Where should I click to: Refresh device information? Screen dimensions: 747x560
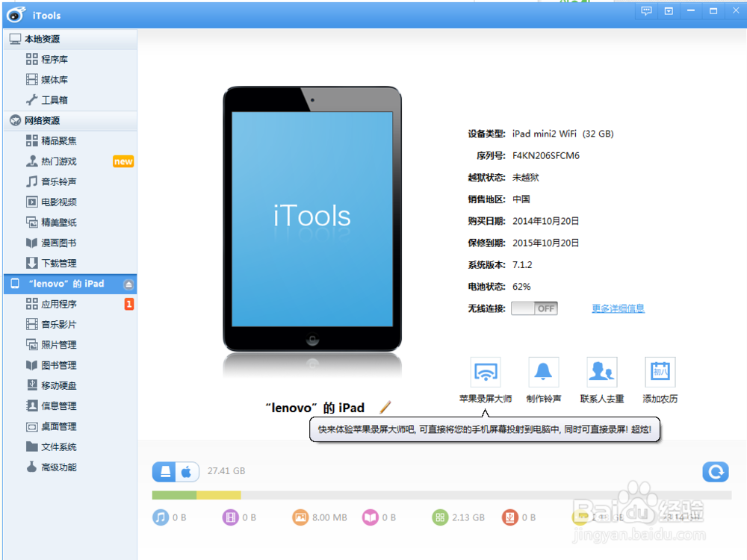click(716, 471)
